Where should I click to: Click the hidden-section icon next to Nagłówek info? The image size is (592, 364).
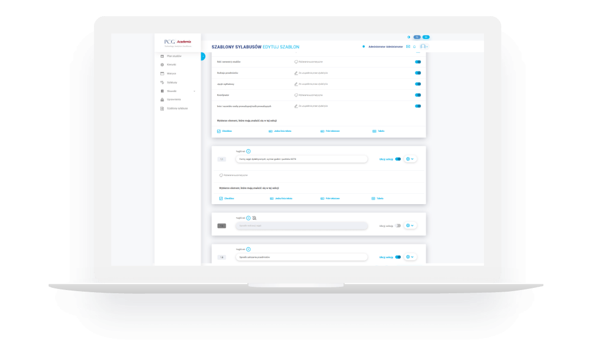click(254, 218)
